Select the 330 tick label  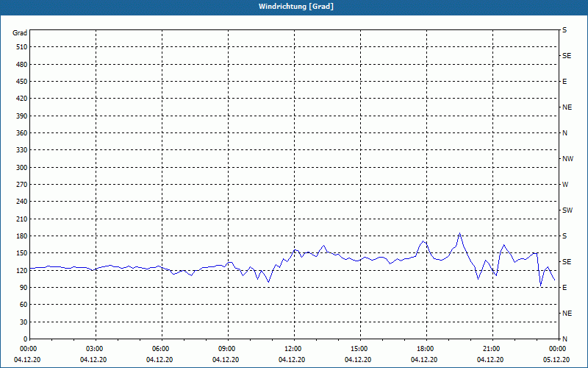pyautogui.click(x=22, y=150)
